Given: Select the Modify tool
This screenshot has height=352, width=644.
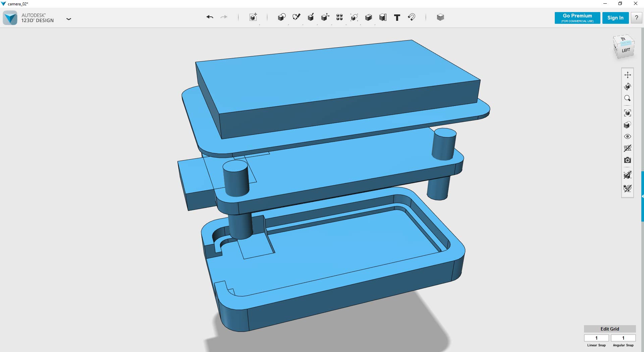Looking at the screenshot, I should (325, 17).
